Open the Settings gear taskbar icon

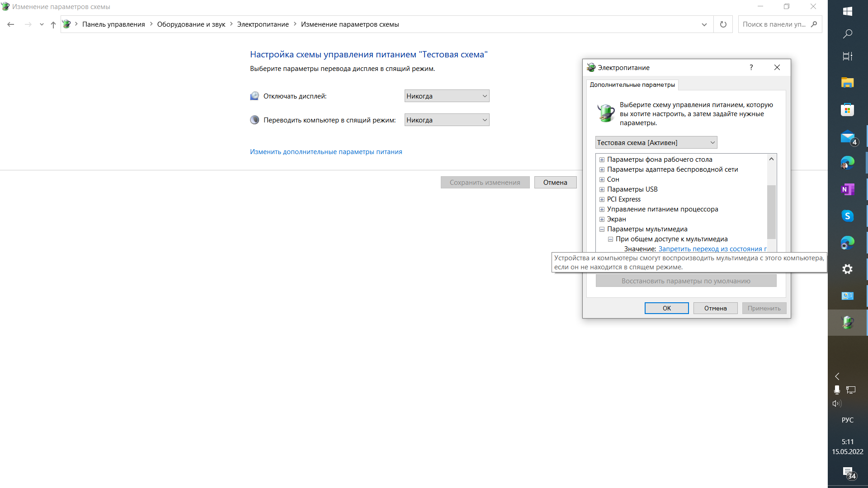pos(847,269)
